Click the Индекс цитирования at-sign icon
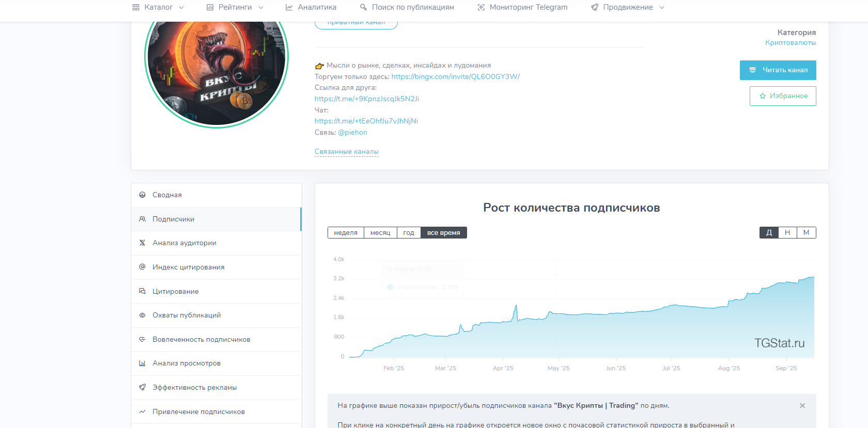 click(142, 267)
